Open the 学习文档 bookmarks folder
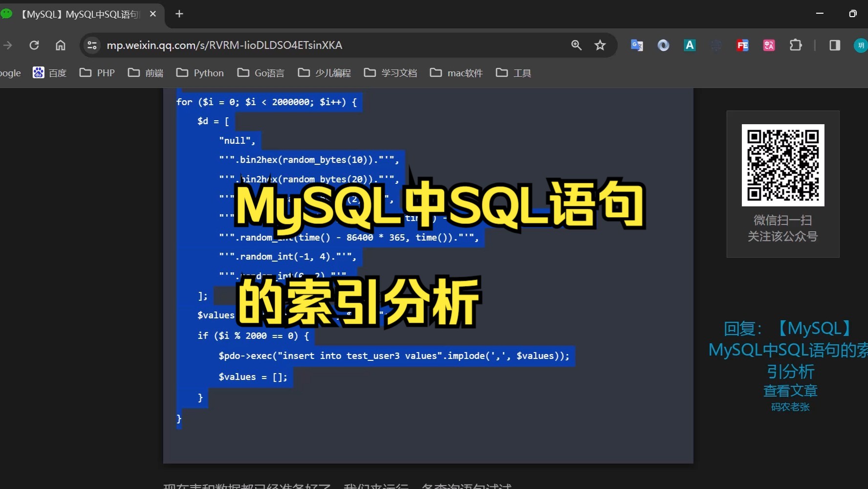This screenshot has height=489, width=868. click(x=391, y=73)
